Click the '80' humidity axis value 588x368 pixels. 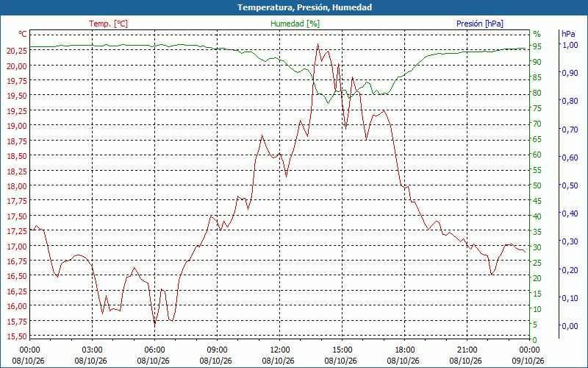tap(537, 93)
